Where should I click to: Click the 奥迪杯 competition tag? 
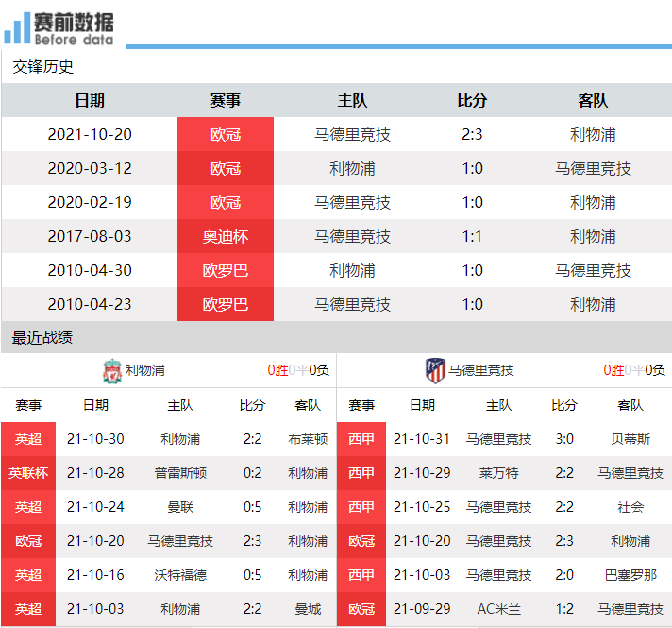click(226, 236)
